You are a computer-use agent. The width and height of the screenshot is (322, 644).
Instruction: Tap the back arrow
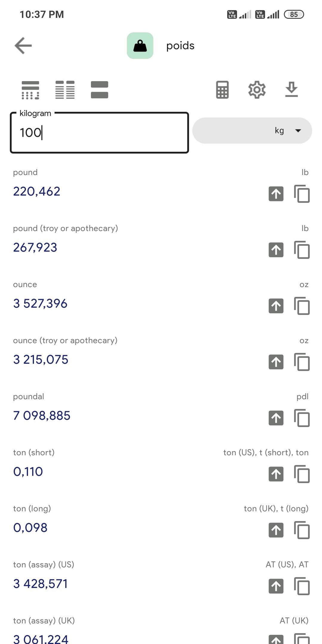(x=23, y=46)
